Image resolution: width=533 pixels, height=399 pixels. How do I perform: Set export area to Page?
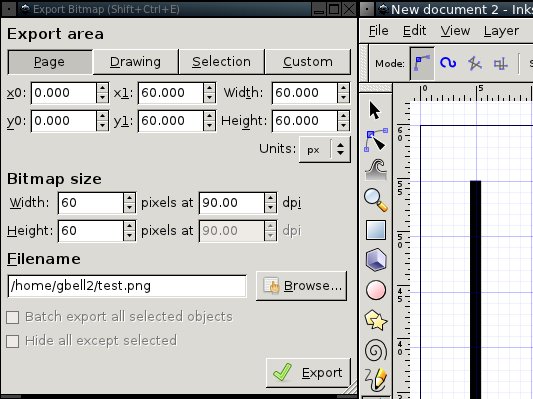click(50, 62)
